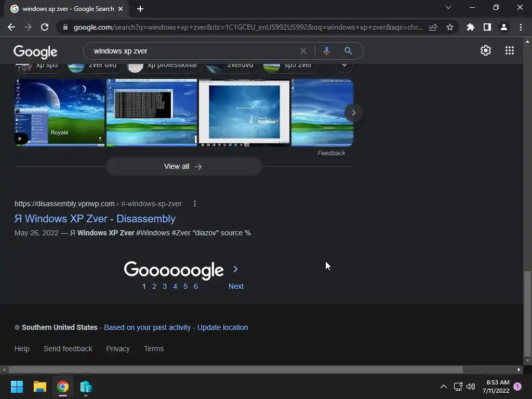
Task: Open Chrome's three-dot menu
Action: [521, 27]
